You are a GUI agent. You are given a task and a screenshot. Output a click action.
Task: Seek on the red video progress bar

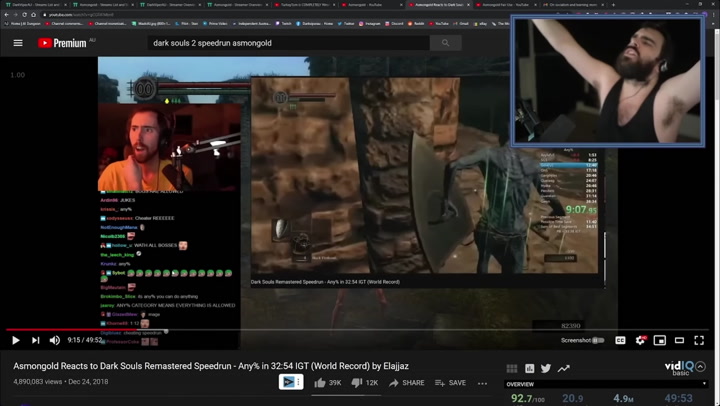tap(357, 330)
